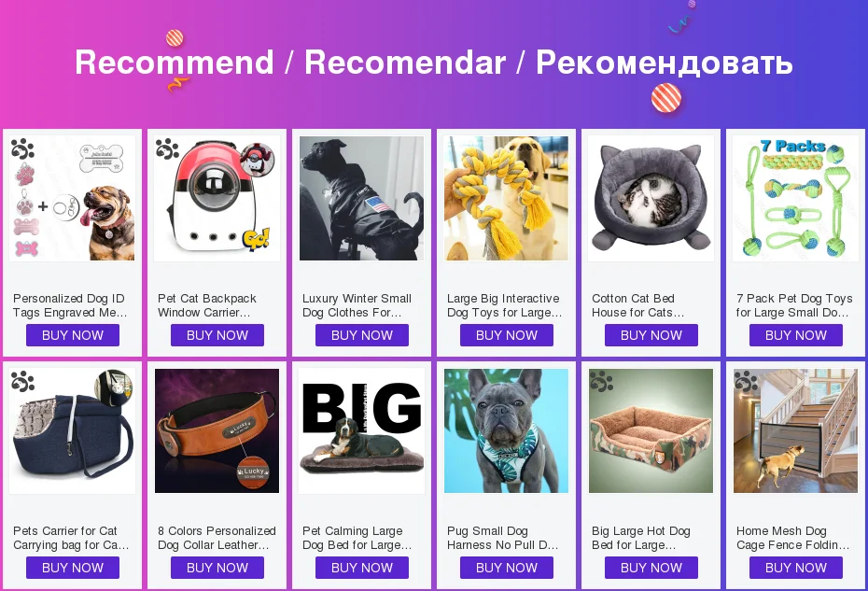Viewport: 868px width, 591px height.
Task: Click the Go! badge on backpack image
Action: click(257, 240)
